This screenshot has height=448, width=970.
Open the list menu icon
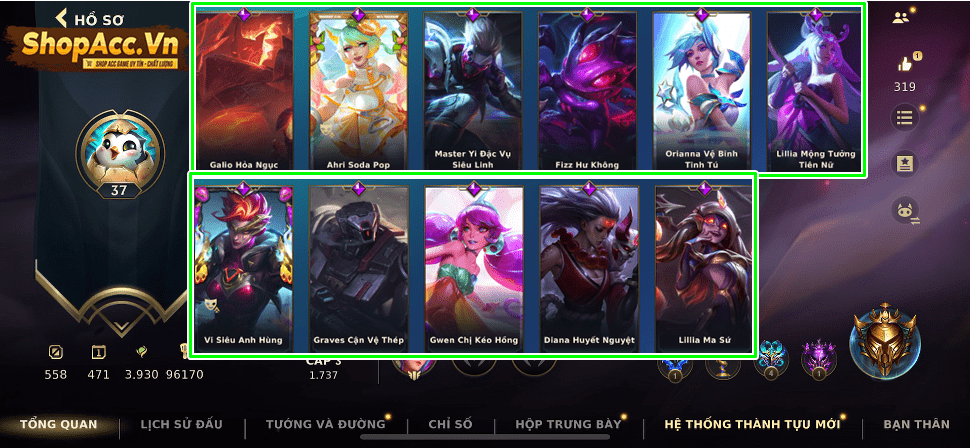pos(904,118)
